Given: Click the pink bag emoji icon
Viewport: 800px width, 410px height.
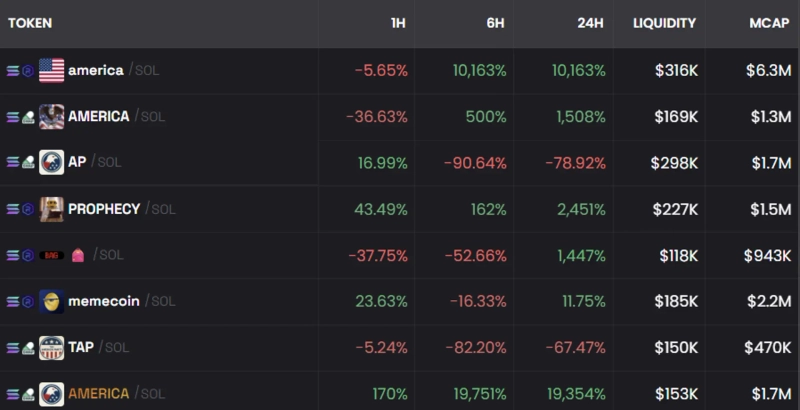Looking at the screenshot, I should (x=78, y=255).
